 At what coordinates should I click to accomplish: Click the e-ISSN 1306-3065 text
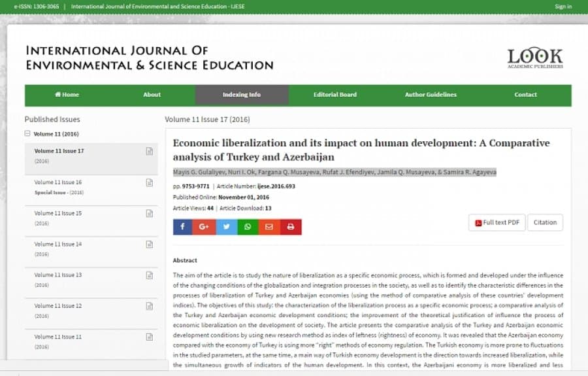pyautogui.click(x=37, y=7)
